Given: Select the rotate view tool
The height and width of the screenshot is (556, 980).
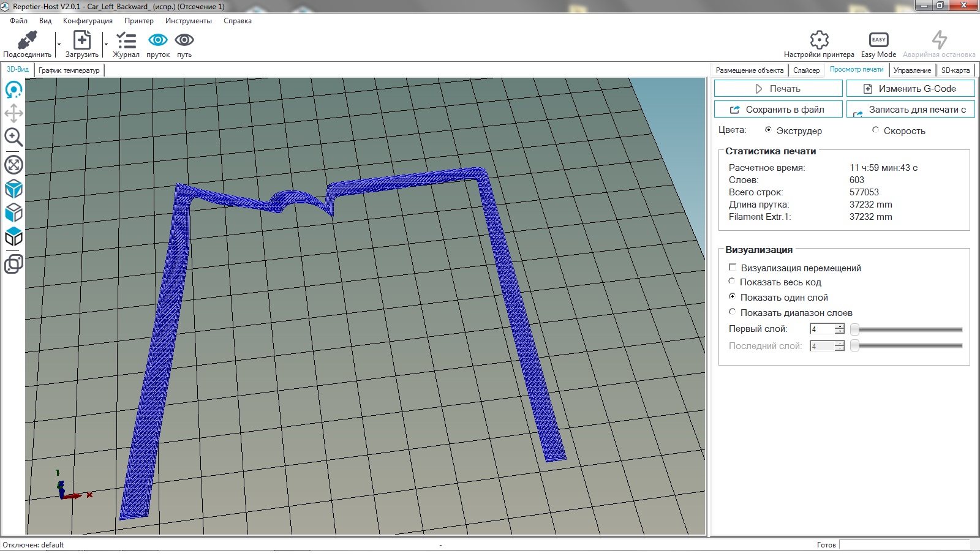Looking at the screenshot, I should point(13,90).
